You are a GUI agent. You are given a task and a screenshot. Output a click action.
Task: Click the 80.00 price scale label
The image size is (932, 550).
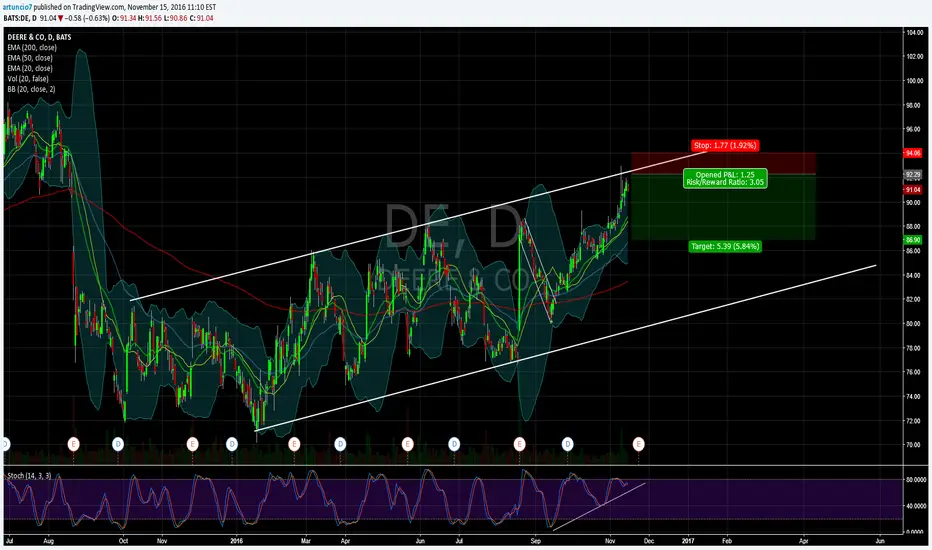click(913, 323)
